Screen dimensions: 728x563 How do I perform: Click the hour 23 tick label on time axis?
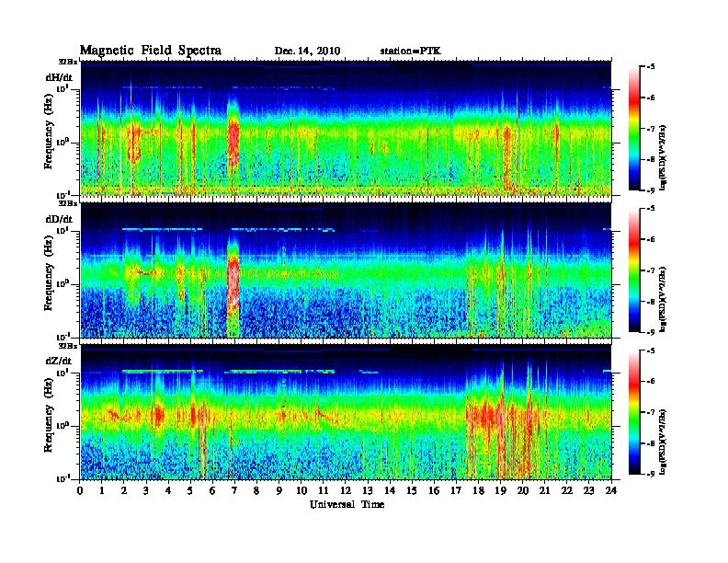(588, 491)
